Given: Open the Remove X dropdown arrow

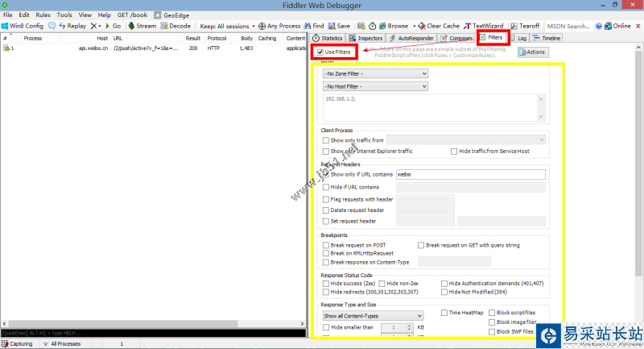Looking at the screenshot, I should (x=100, y=26).
